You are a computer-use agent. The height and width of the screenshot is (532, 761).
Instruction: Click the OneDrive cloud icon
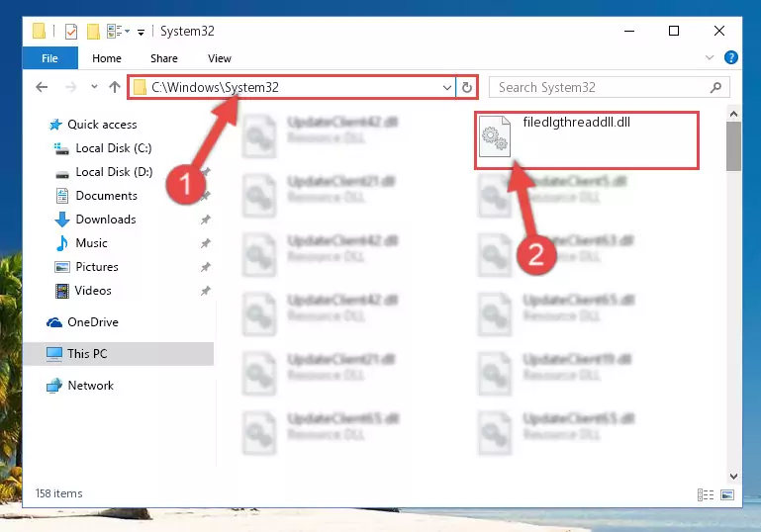[54, 322]
